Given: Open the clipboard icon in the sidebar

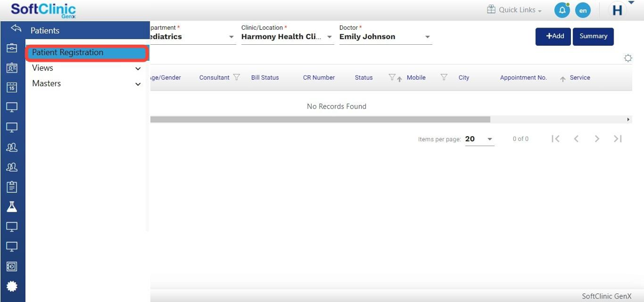Looking at the screenshot, I should (12, 187).
